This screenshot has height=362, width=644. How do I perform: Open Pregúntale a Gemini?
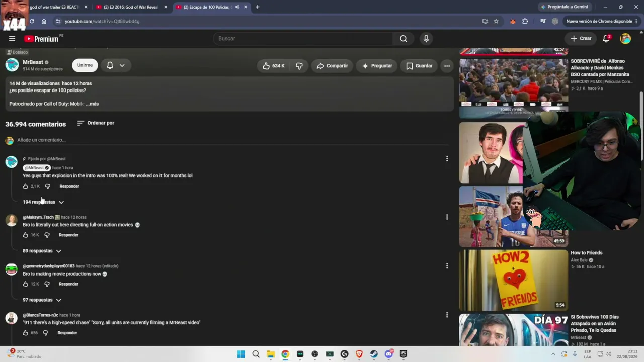coord(564,7)
